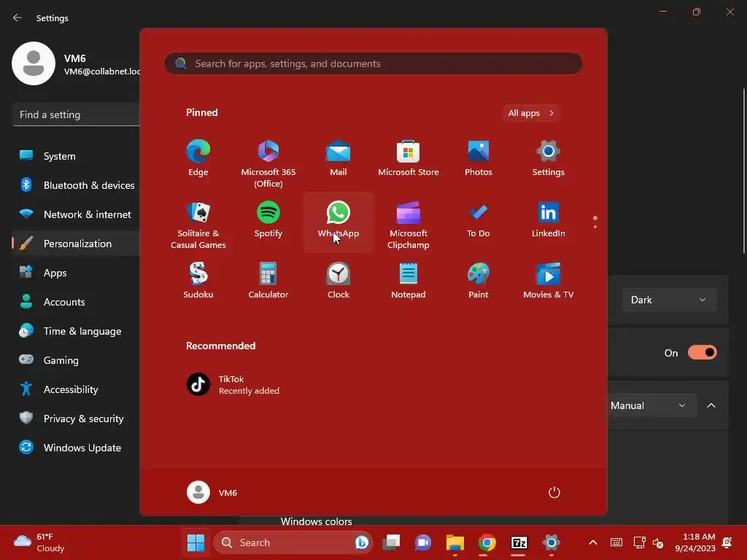Launch Sudoku game
This screenshot has width=747, height=560.
(x=198, y=281)
